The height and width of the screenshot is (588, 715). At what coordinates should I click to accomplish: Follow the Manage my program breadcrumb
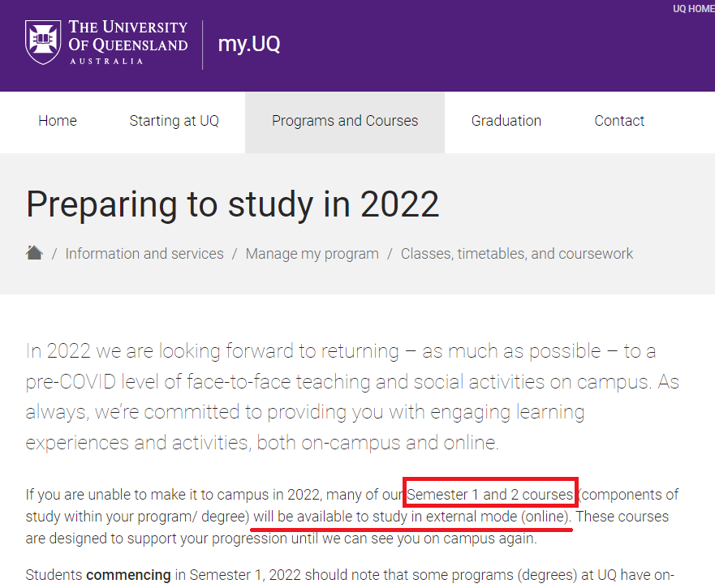point(312,253)
